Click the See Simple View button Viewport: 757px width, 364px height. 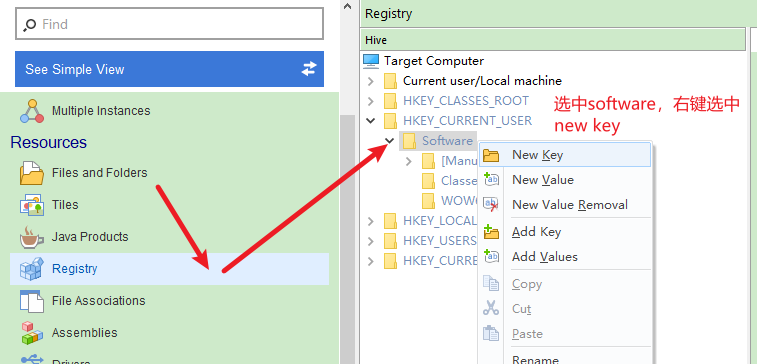169,69
